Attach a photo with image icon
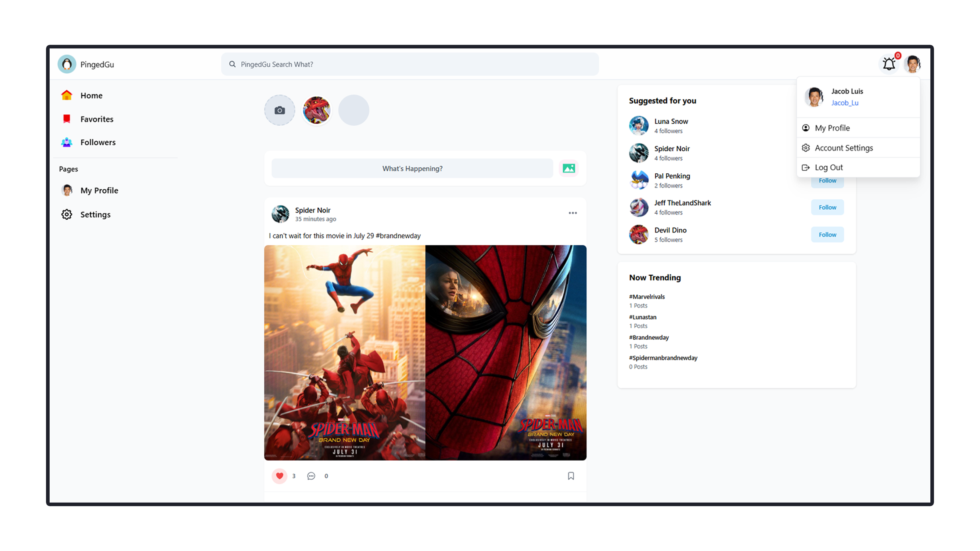Screen dimensions: 980x551 tap(569, 168)
